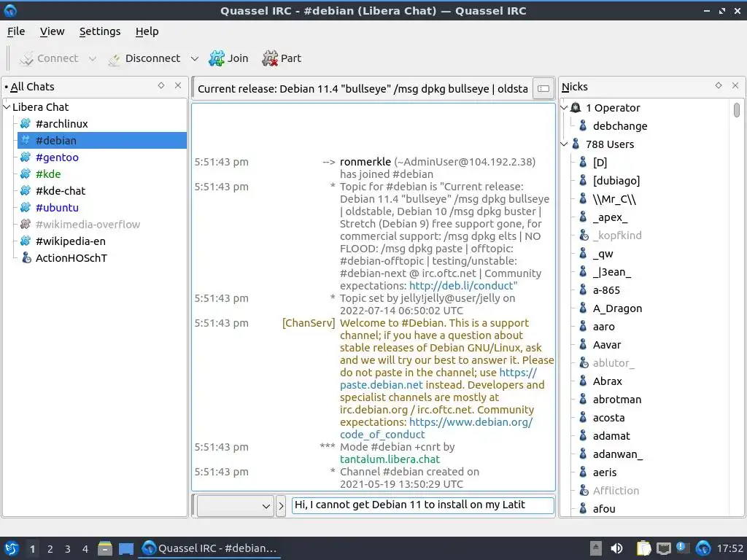Select away user Affliction
The image size is (747, 560).
(616, 491)
